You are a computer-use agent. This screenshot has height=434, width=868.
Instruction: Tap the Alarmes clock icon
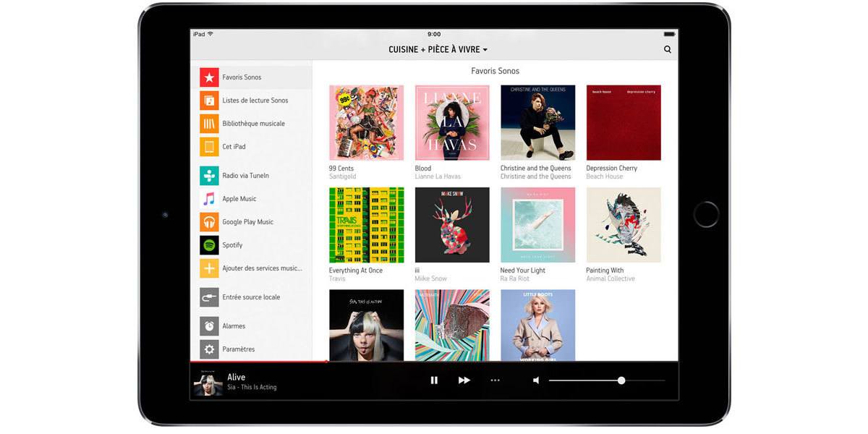point(209,326)
